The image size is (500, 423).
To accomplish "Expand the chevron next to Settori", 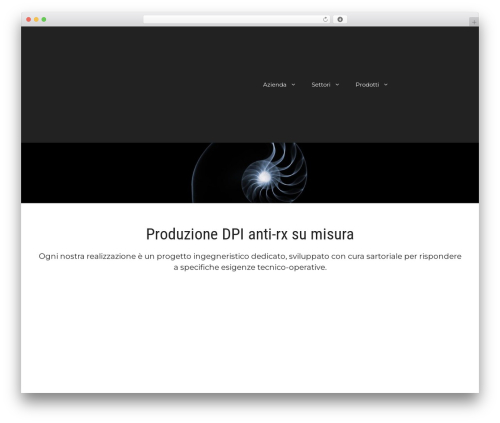I will tap(337, 85).
